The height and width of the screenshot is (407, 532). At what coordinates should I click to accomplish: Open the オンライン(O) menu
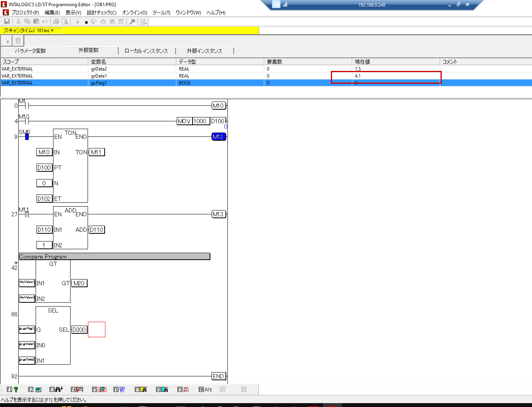[x=134, y=12]
